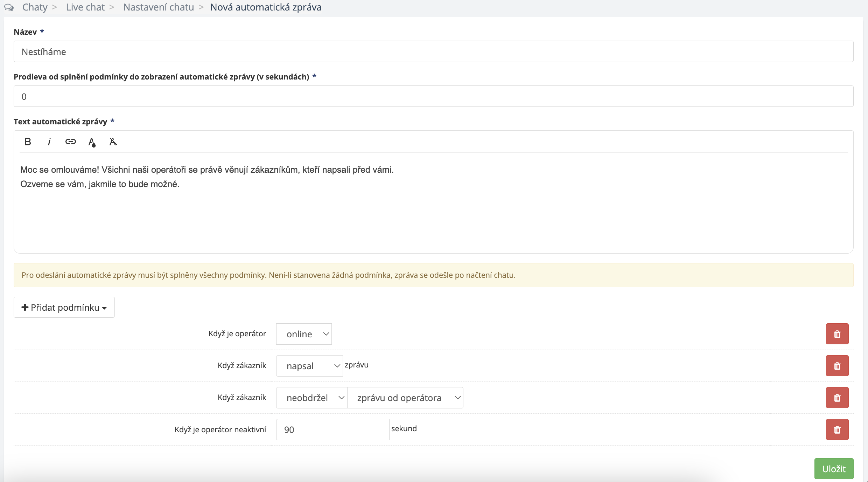The image size is (868, 482).
Task: Delete the operator online condition
Action: pyautogui.click(x=837, y=334)
